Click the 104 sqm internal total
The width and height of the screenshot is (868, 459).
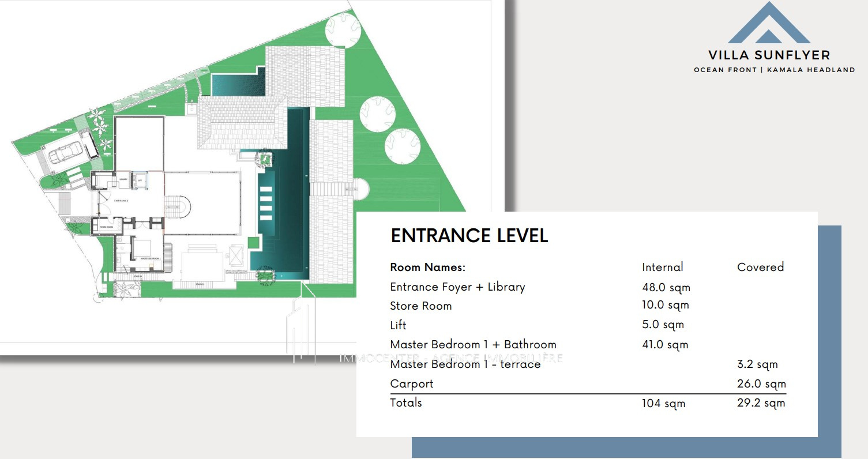[663, 404]
